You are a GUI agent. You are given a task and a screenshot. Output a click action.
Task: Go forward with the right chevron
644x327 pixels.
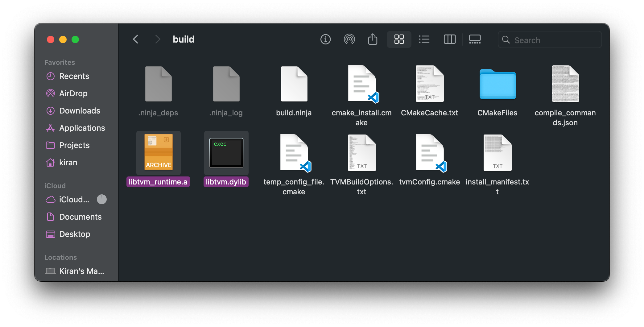tap(158, 39)
